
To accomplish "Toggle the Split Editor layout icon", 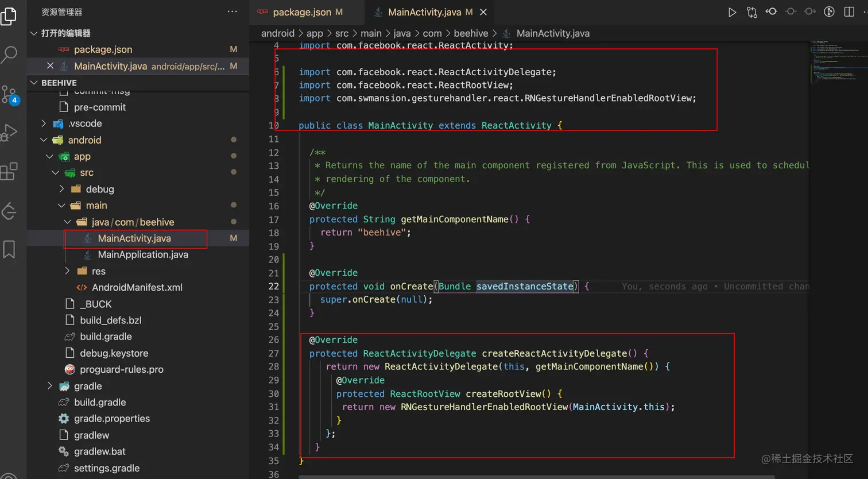I will tap(849, 11).
